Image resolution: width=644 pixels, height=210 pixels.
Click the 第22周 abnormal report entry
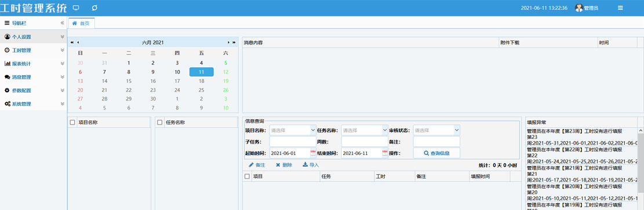coord(582,156)
